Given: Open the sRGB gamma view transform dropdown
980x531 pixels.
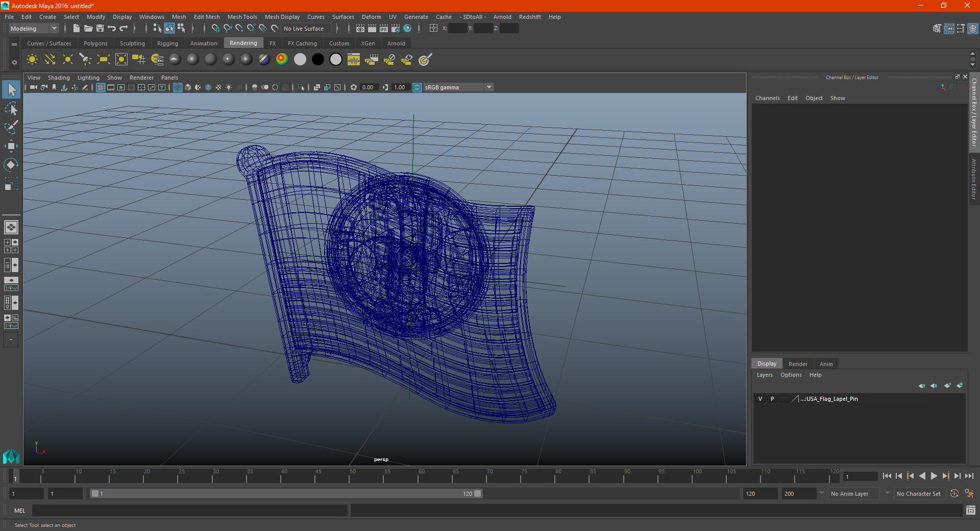Looking at the screenshot, I should pos(458,87).
